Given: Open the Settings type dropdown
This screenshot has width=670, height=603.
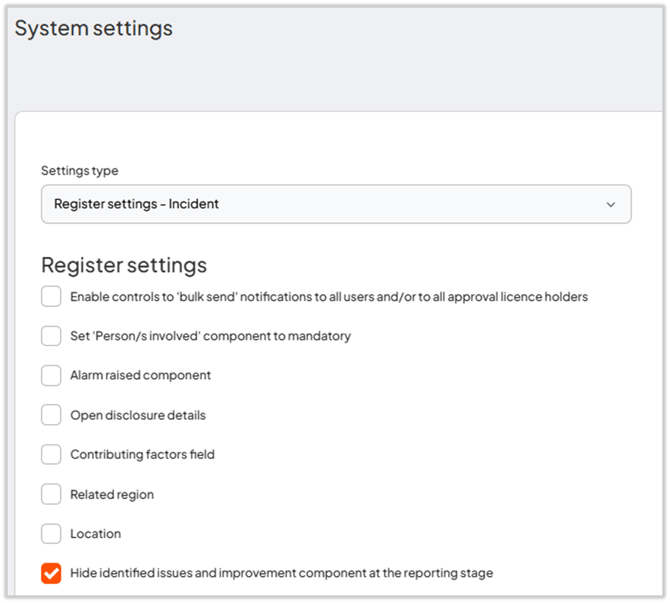Looking at the screenshot, I should [x=335, y=204].
